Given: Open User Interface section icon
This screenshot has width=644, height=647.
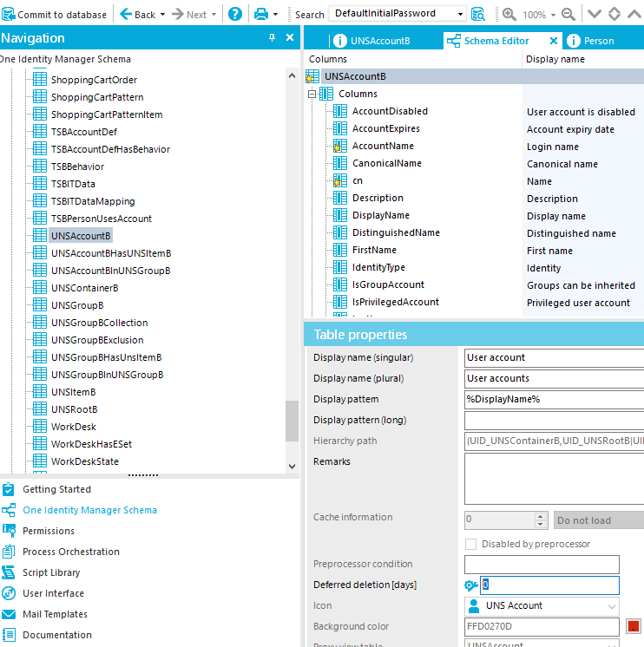Looking at the screenshot, I should pyautogui.click(x=9, y=593).
